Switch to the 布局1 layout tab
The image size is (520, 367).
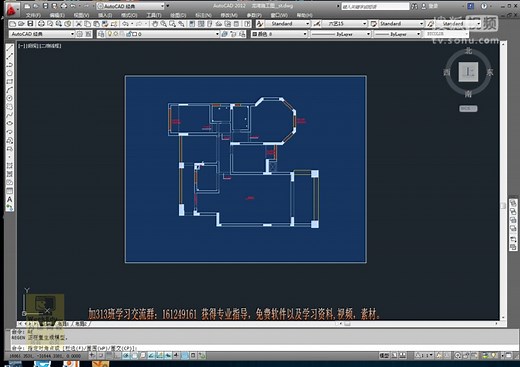point(63,324)
